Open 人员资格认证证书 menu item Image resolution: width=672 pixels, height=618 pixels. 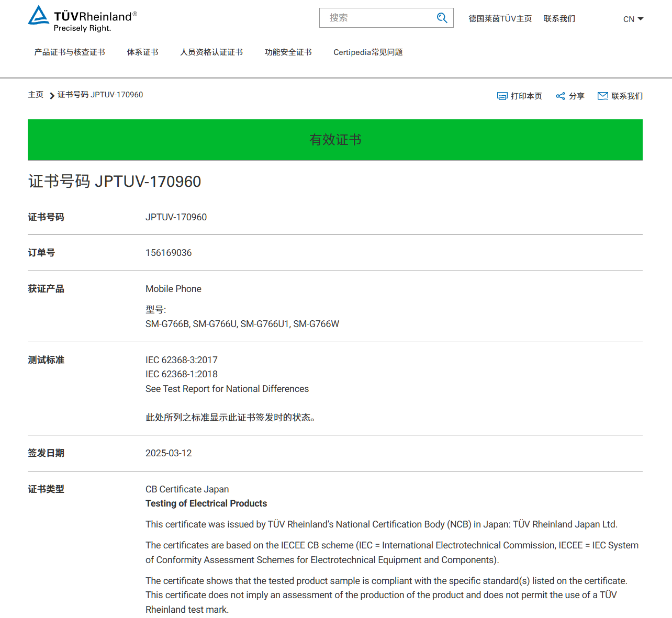point(211,52)
